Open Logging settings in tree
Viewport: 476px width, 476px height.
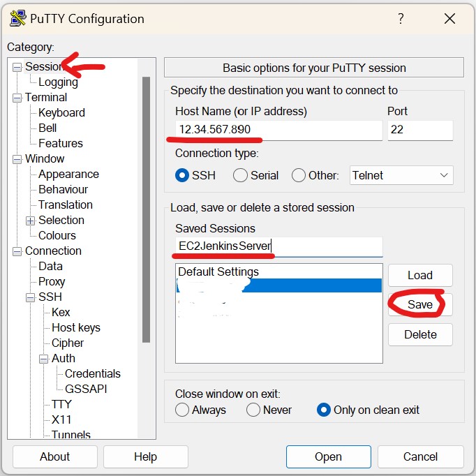(58, 82)
